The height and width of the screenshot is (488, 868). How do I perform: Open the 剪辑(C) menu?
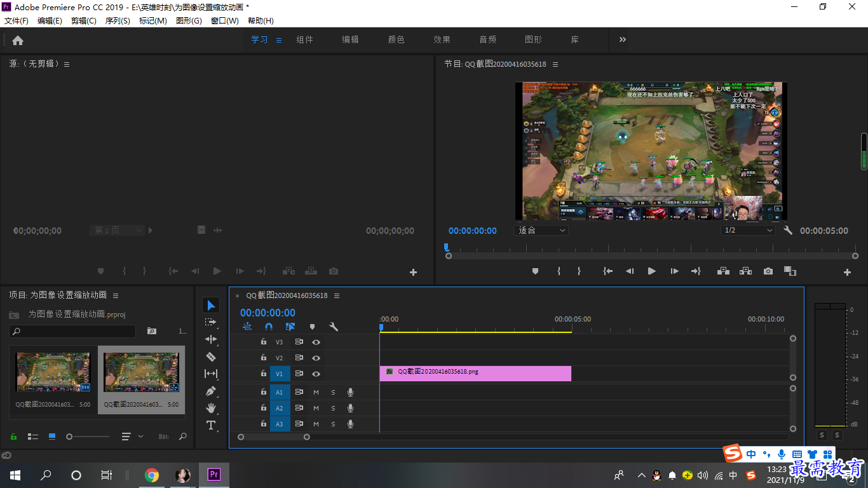point(84,21)
